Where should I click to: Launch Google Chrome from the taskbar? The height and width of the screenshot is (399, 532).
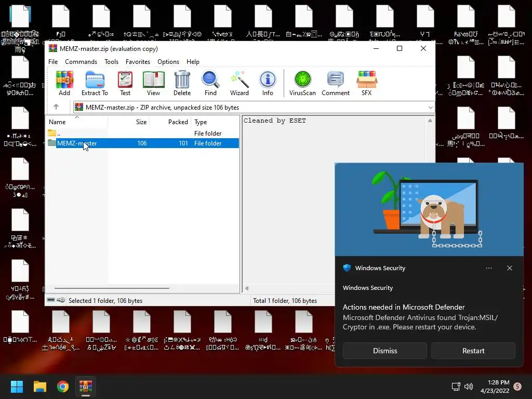(63, 387)
